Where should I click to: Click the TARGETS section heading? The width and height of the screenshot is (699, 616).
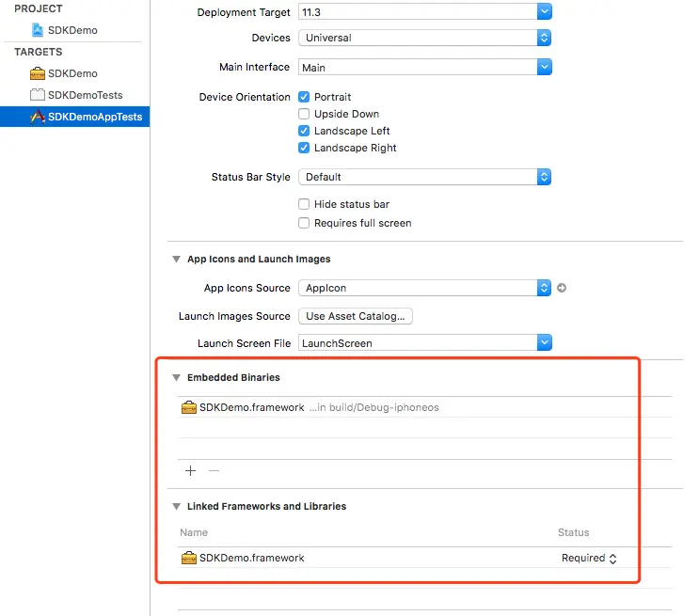pos(39,52)
